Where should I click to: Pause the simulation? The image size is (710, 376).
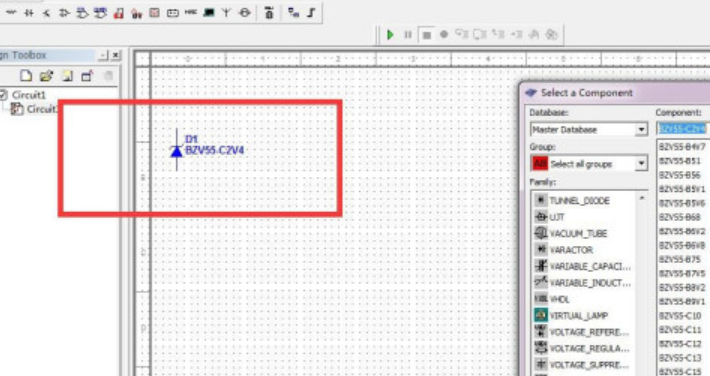(408, 34)
